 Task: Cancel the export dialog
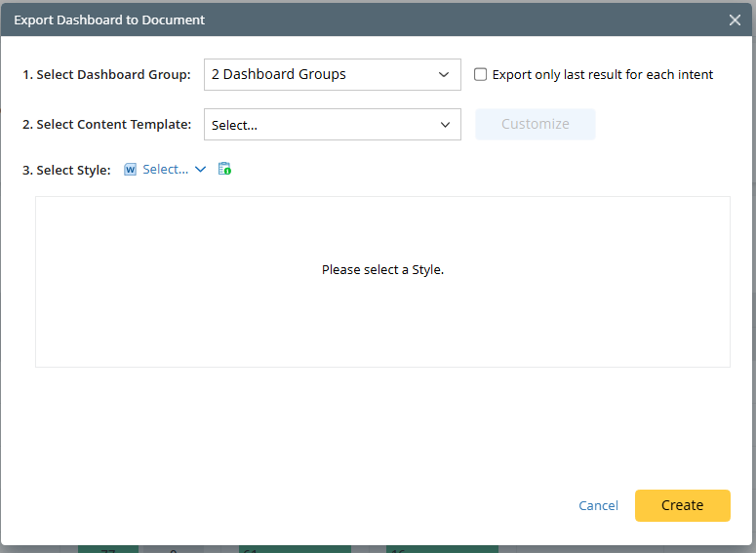coord(598,505)
